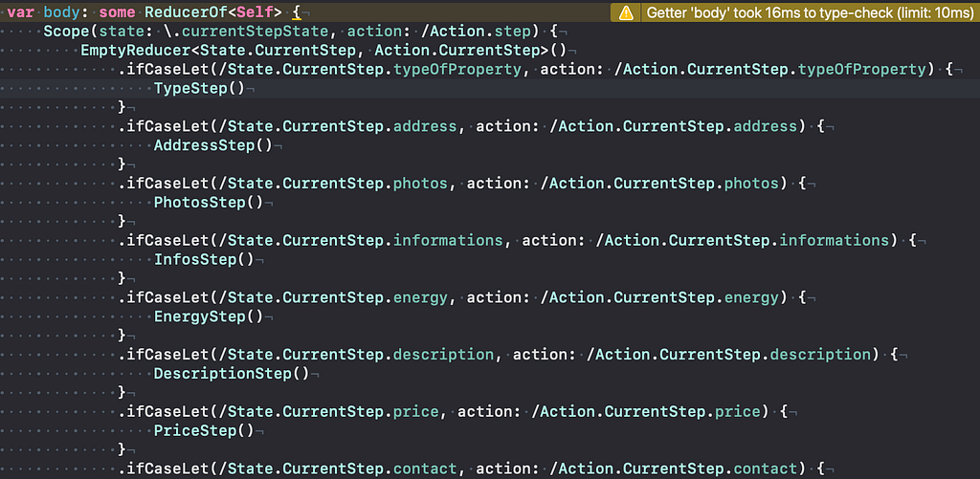Image resolution: width=980 pixels, height=479 pixels.
Task: Click the Scope initializer keyword
Action: [x=66, y=32]
